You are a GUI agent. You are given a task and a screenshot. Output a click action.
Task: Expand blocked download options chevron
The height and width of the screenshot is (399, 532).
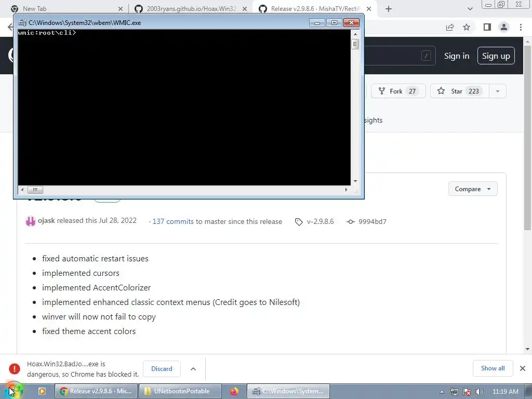pyautogui.click(x=193, y=369)
